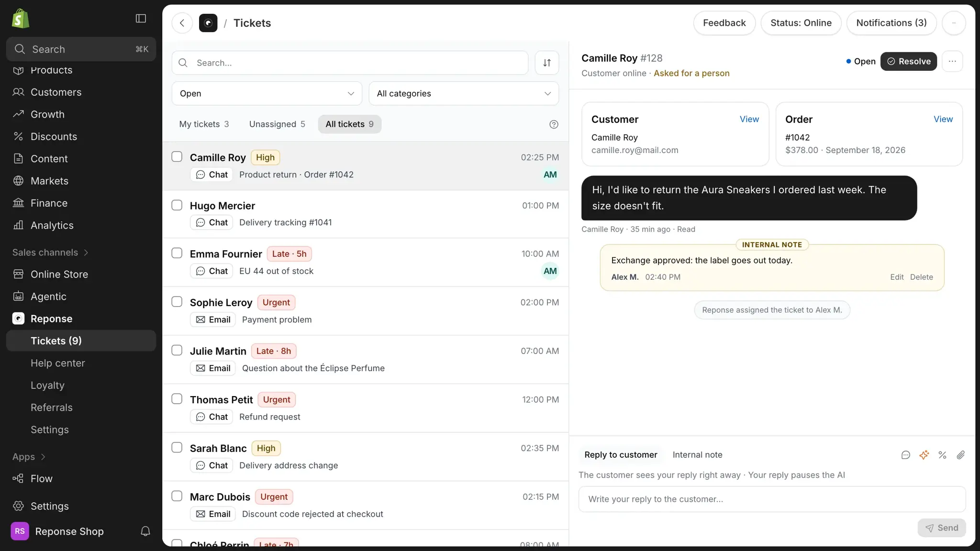Generate AI reply with the sparkle icon

point(924,455)
